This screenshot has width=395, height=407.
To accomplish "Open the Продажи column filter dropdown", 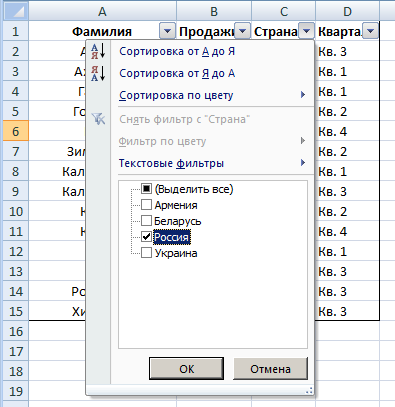I will [243, 31].
